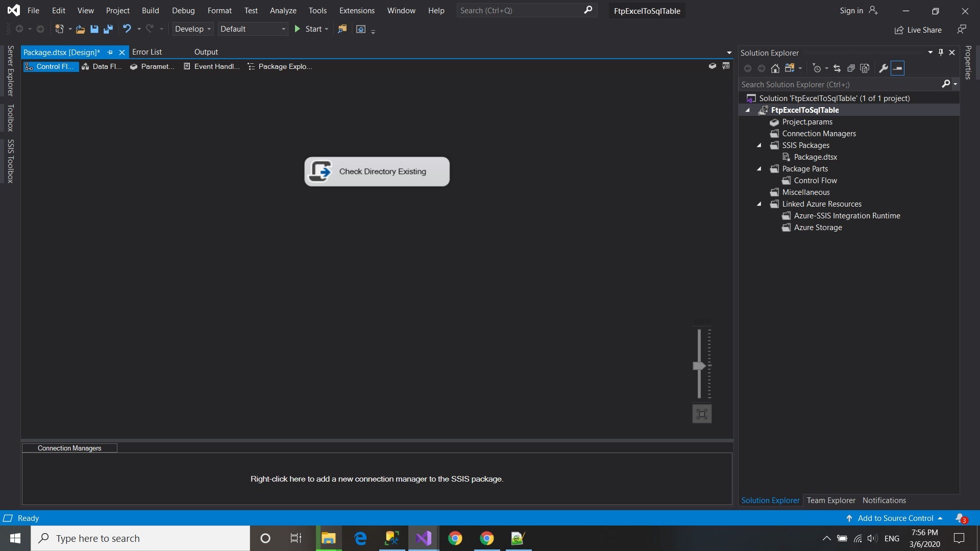980x551 pixels.
Task: Click the Open File folder icon
Action: [x=80, y=29]
